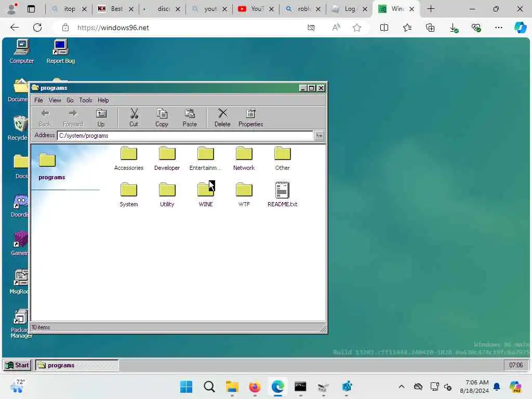Open Edge split screen
The image size is (532, 399).
[x=384, y=28]
